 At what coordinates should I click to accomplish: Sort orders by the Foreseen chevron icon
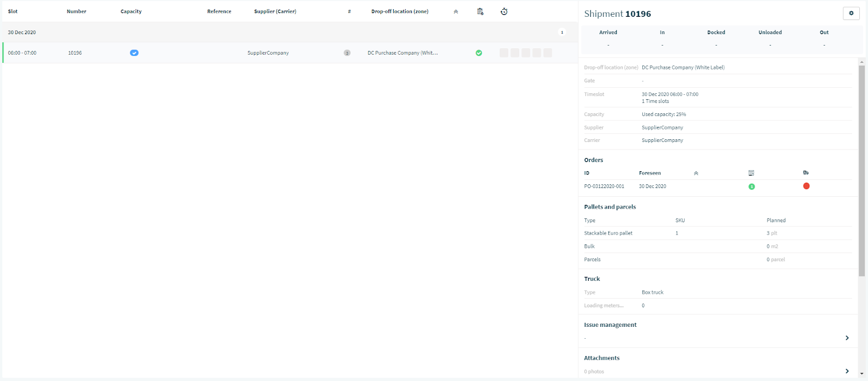pyautogui.click(x=696, y=173)
